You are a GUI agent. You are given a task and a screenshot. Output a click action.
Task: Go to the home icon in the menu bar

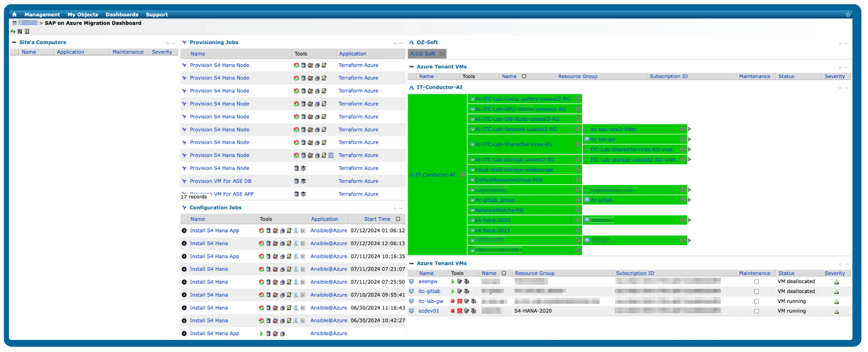pos(14,15)
